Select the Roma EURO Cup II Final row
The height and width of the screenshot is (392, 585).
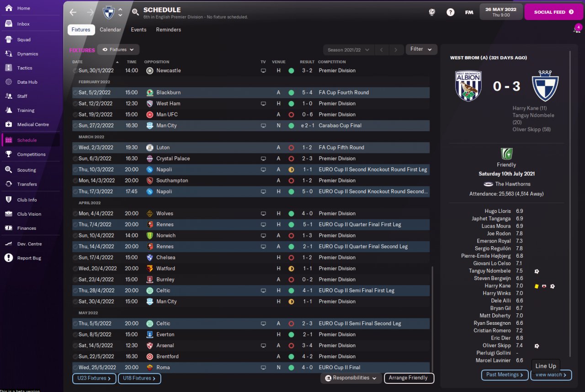251,367
